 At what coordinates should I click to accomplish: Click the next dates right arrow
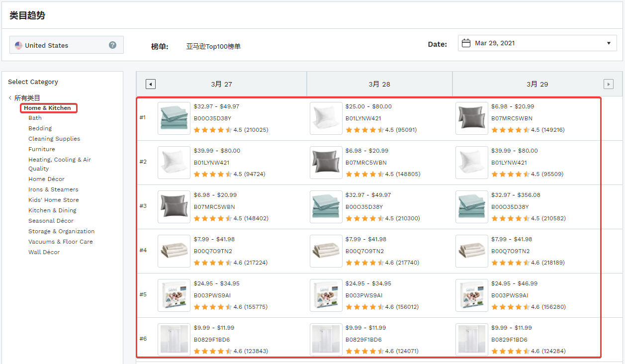(608, 84)
